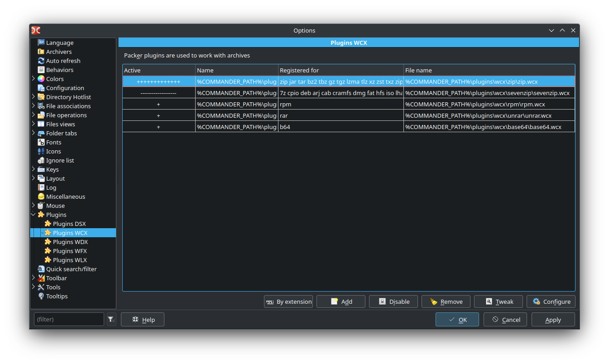609x364 pixels.
Task: Click inside the filter input field
Action: (68, 319)
